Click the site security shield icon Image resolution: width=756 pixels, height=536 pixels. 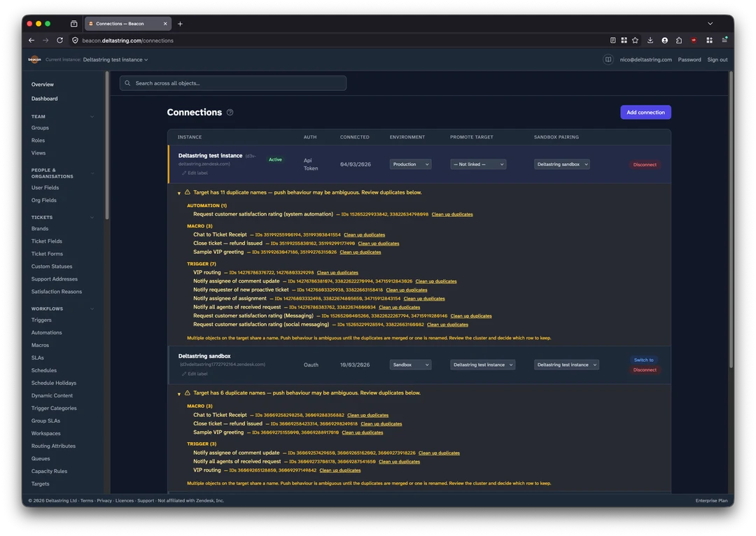tap(75, 41)
